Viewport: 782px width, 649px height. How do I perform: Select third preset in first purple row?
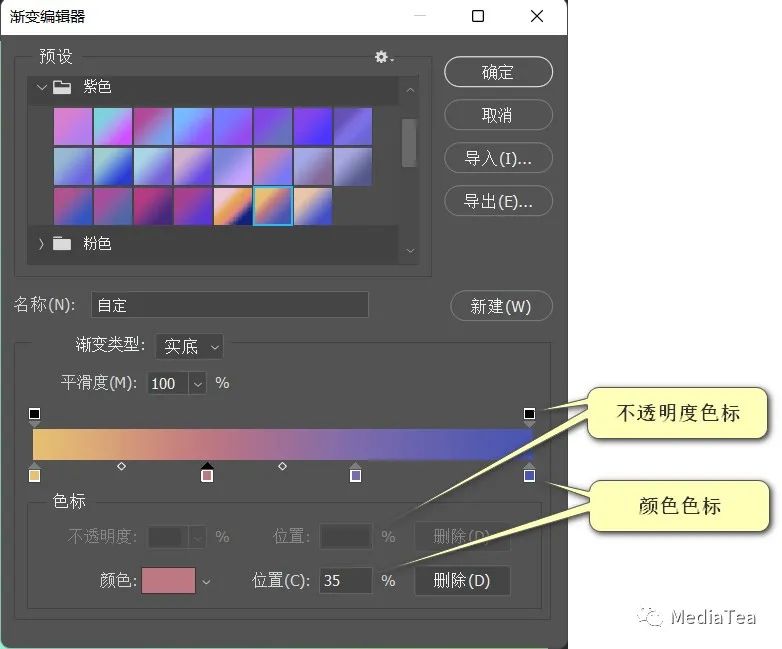(153, 127)
